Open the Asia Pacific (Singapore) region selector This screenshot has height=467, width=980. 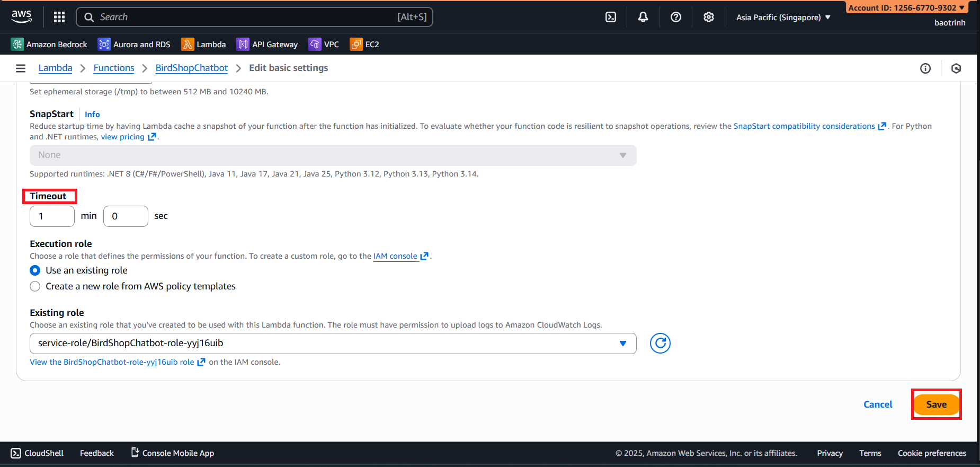783,17
